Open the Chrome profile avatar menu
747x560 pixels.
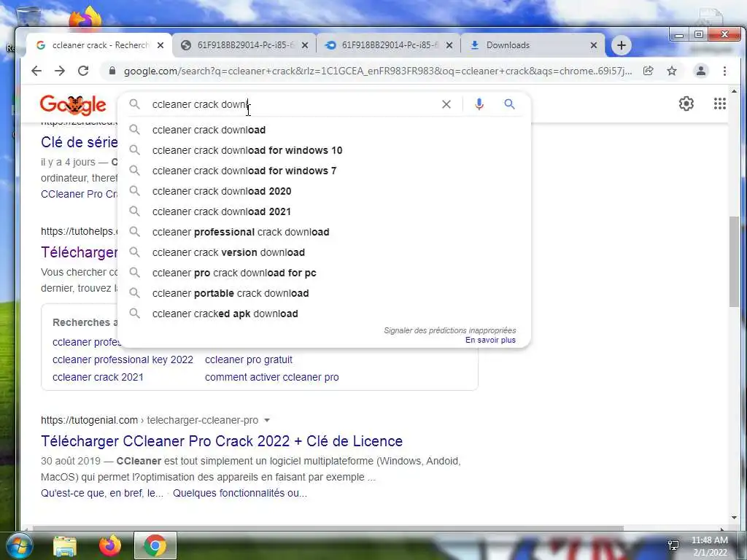coord(701,71)
